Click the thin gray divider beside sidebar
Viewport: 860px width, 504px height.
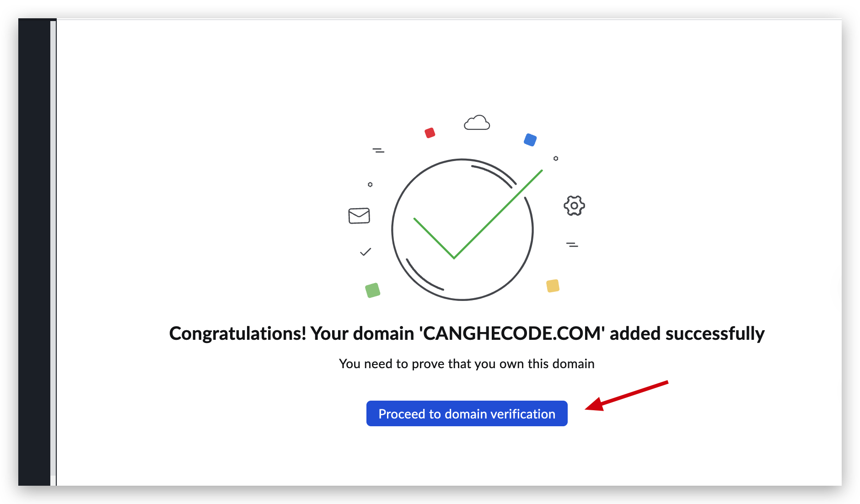53,252
